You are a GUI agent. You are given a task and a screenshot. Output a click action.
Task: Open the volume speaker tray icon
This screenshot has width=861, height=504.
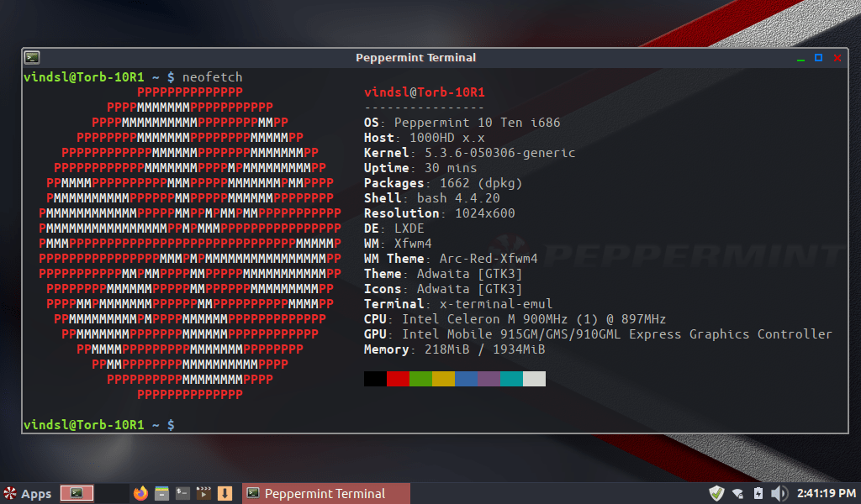pyautogui.click(x=779, y=493)
